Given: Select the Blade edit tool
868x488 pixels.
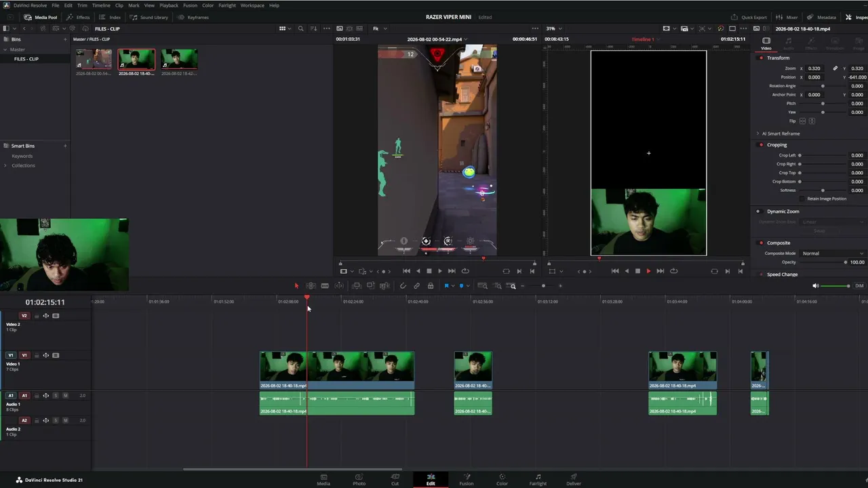Looking at the screenshot, I should click(325, 286).
